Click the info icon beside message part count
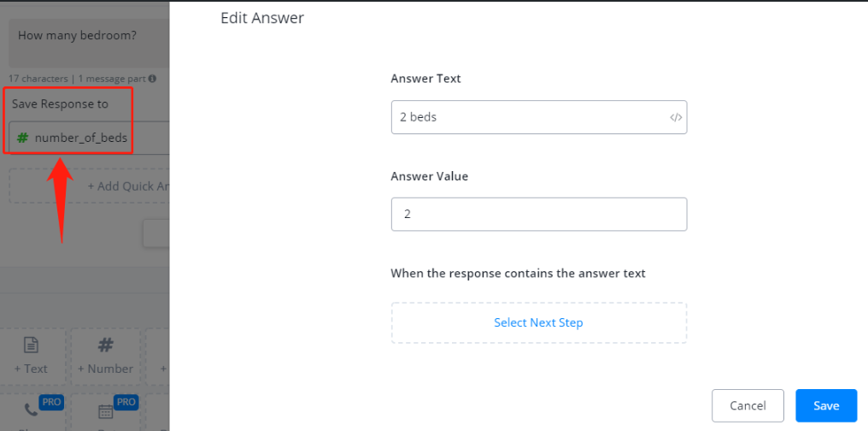 point(152,79)
